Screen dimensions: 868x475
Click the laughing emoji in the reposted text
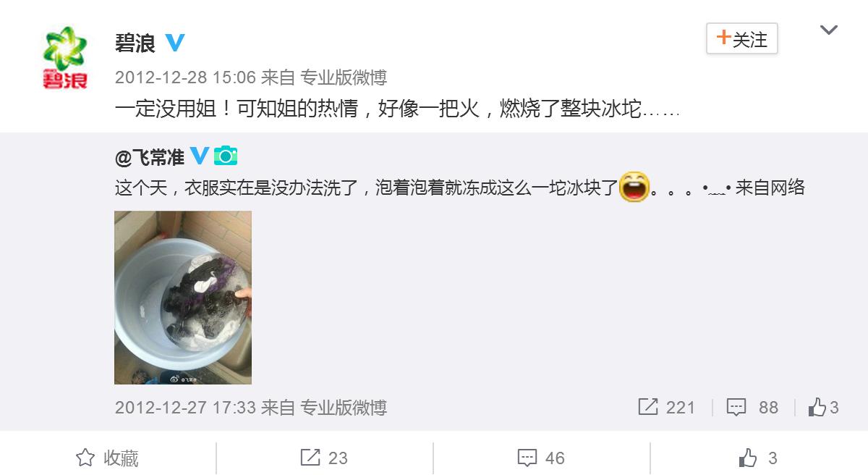[634, 188]
